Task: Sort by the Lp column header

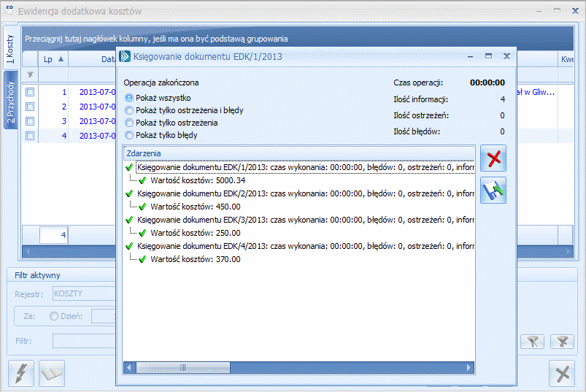Action: pyautogui.click(x=53, y=59)
